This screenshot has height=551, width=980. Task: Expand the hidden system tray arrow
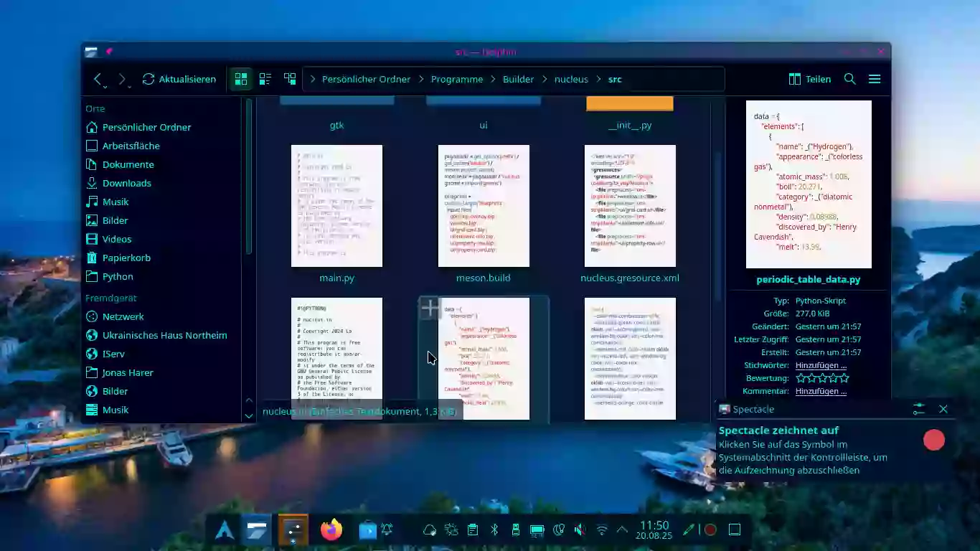tap(622, 530)
